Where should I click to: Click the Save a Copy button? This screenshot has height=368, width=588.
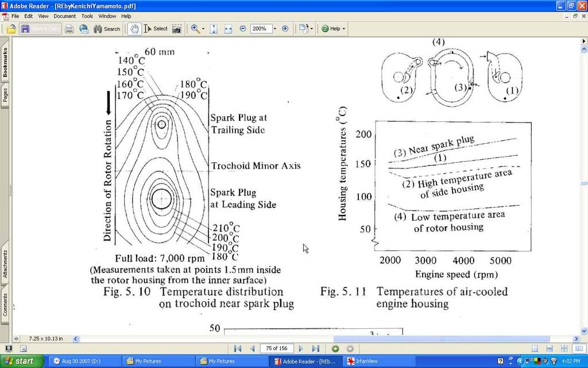(41, 29)
